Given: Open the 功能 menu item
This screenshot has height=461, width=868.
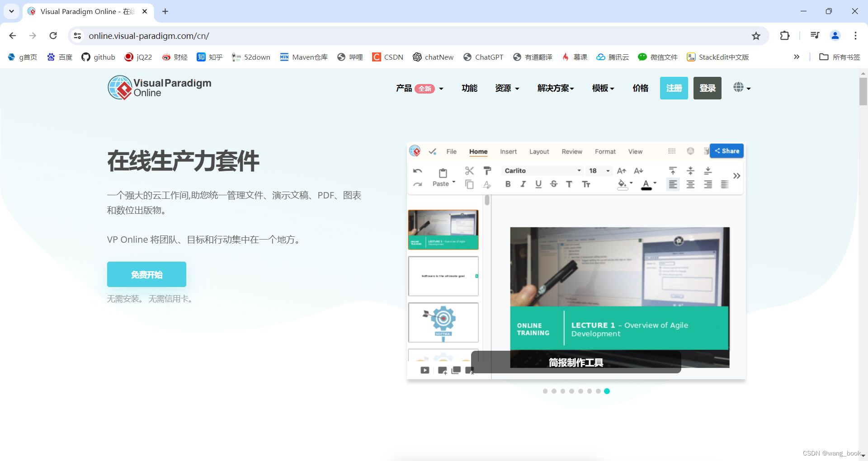Looking at the screenshot, I should 469,88.
